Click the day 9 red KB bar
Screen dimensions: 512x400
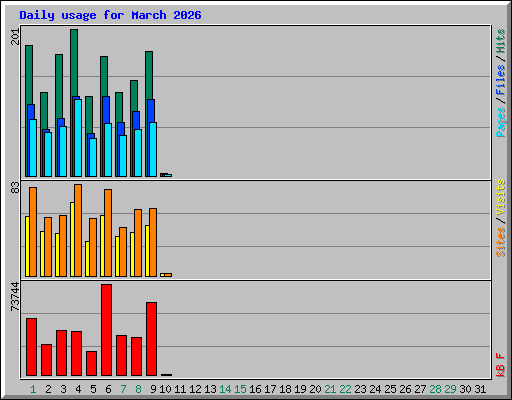(151, 339)
